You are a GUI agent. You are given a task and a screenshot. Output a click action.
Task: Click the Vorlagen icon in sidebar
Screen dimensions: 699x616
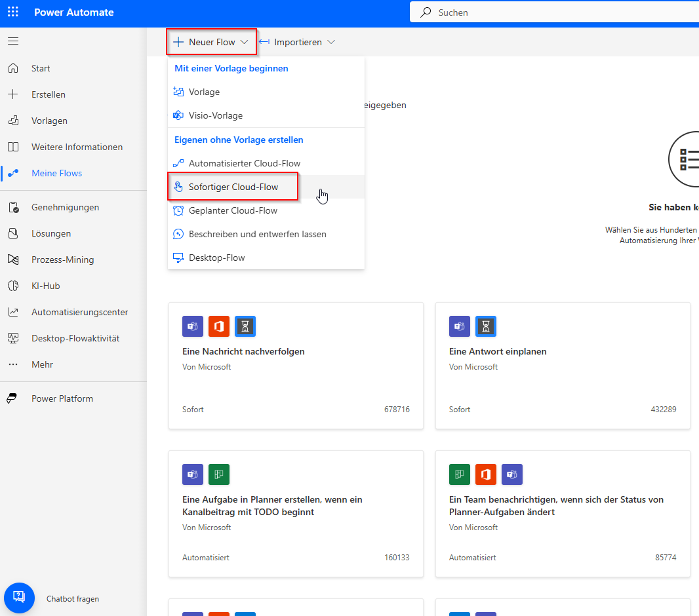(13, 121)
